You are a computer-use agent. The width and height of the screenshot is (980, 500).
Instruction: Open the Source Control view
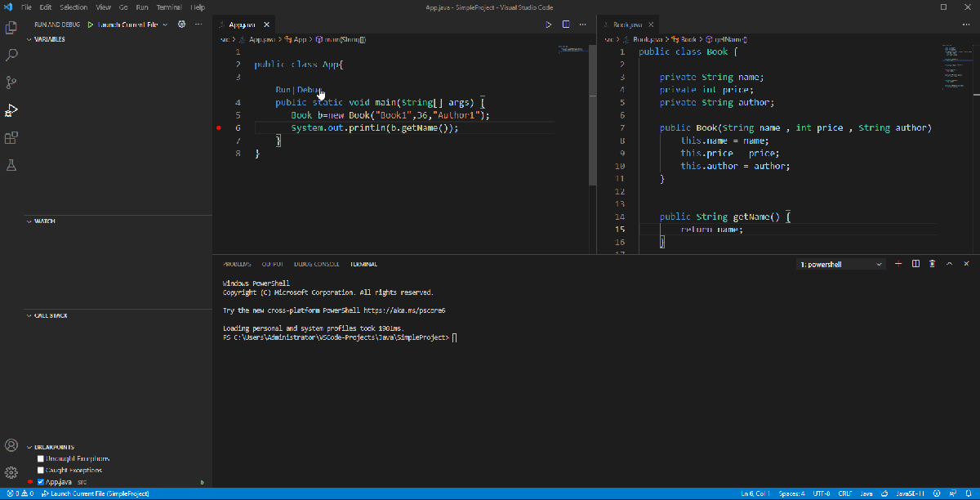tap(11, 83)
